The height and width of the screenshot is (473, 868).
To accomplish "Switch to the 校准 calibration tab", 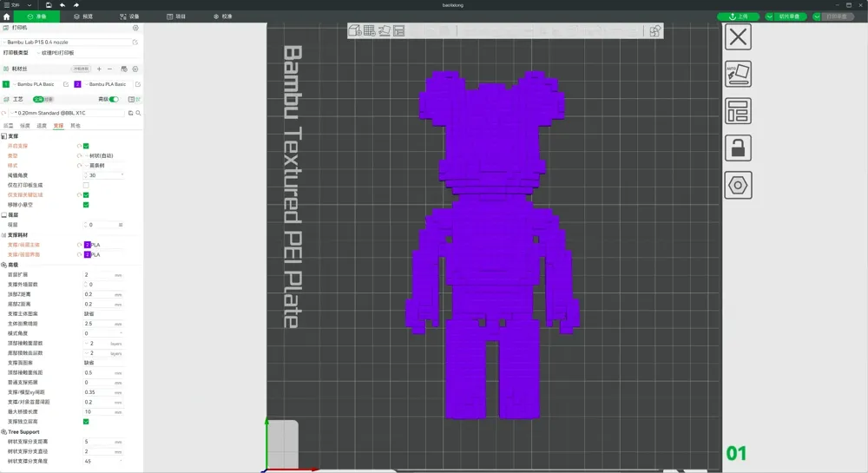I will point(222,16).
